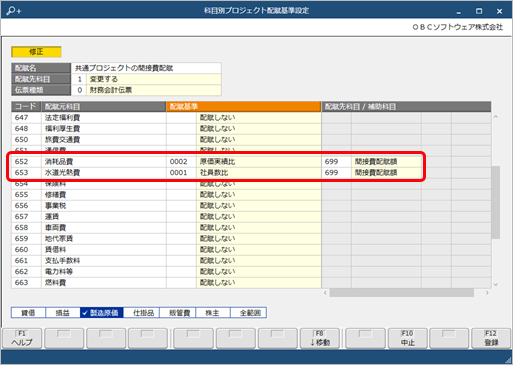
Task: Select the 655 修繕費 row
Action: [251, 195]
